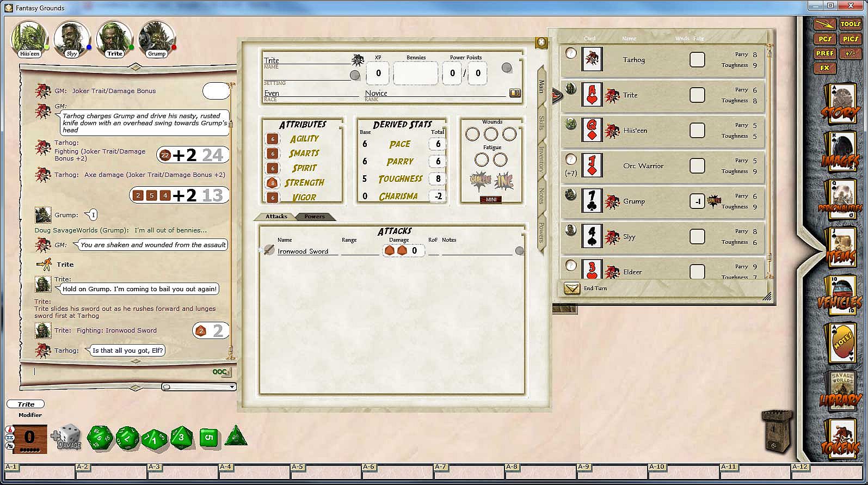Open the Items card deck

point(840,248)
